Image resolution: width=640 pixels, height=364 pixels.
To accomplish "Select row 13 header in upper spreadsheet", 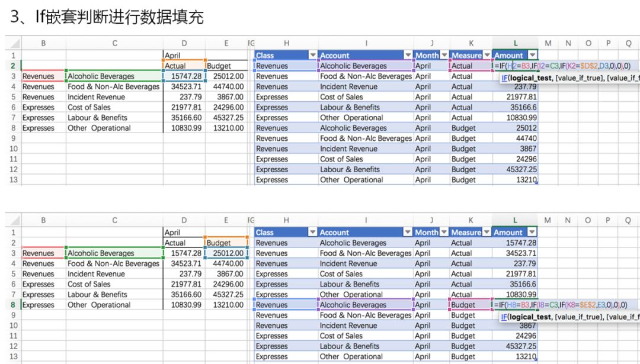I will tap(14, 180).
